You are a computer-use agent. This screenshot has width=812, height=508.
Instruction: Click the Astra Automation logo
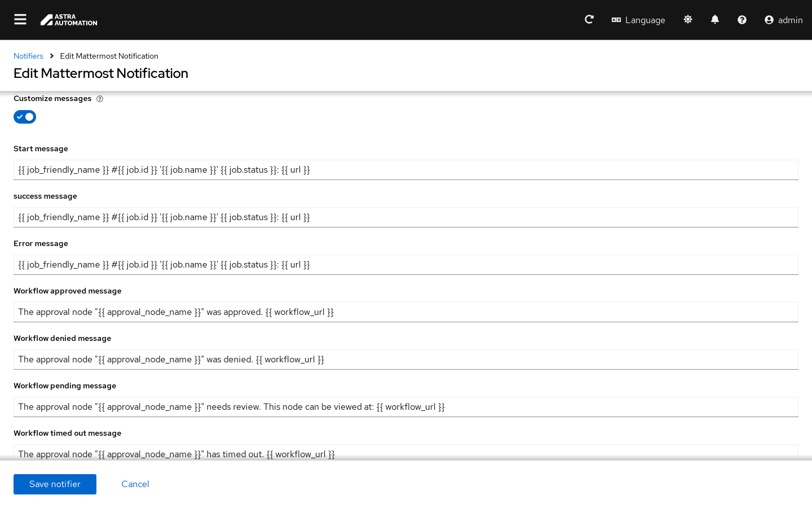pos(69,20)
